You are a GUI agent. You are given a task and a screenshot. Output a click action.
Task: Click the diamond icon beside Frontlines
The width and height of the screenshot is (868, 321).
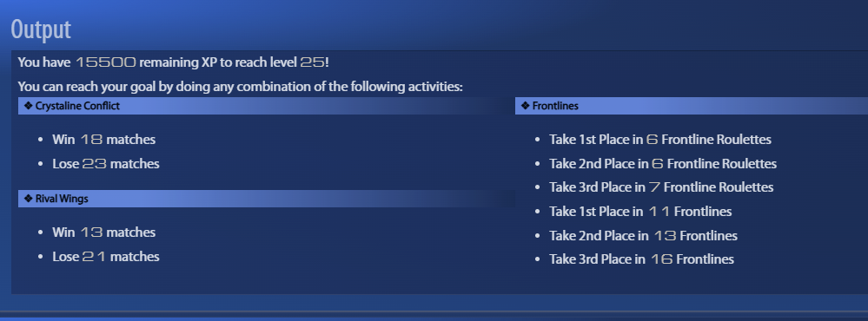click(526, 106)
